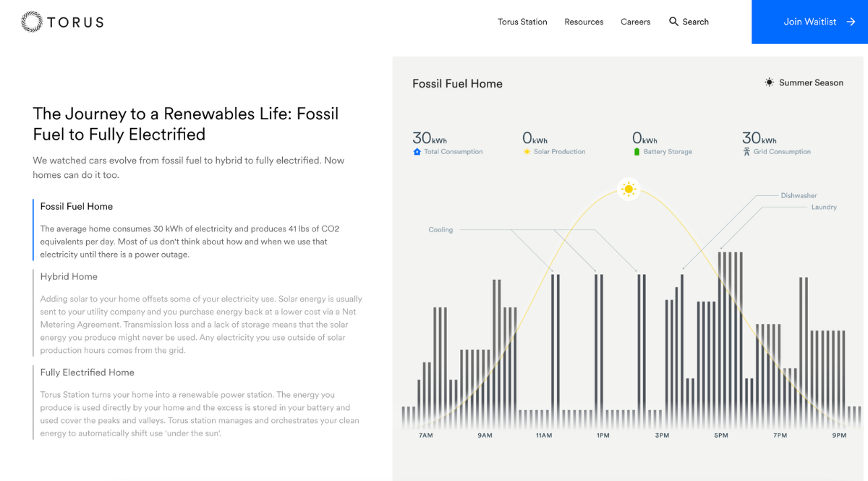The image size is (868, 481).
Task: Click the 7PM axis label
Action: [780, 435]
